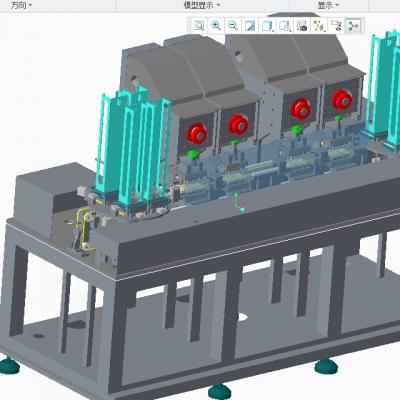Click the Refit view icon
Viewport: 400px width, 400px height.
pyautogui.click(x=199, y=26)
